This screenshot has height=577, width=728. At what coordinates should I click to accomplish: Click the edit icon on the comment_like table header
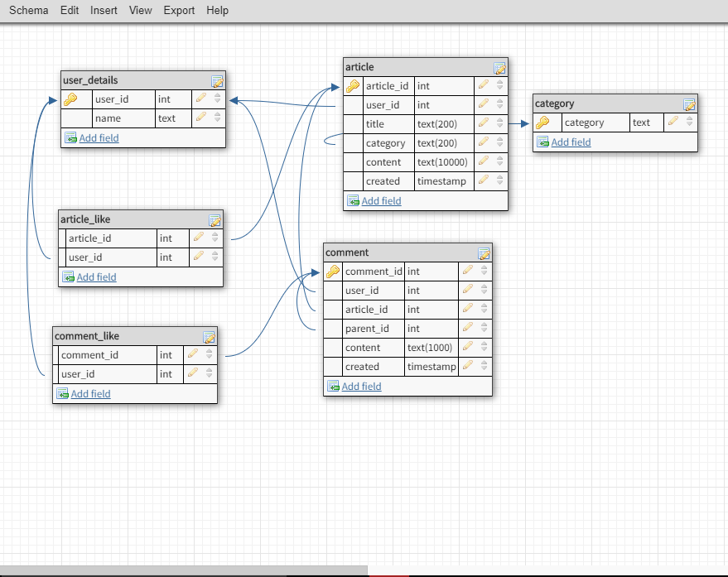[210, 336]
